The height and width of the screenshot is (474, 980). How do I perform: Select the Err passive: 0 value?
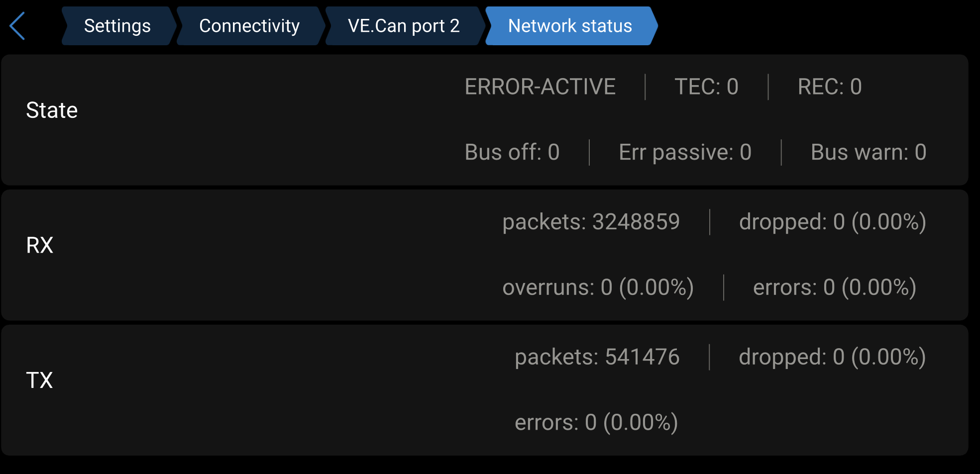point(685,152)
